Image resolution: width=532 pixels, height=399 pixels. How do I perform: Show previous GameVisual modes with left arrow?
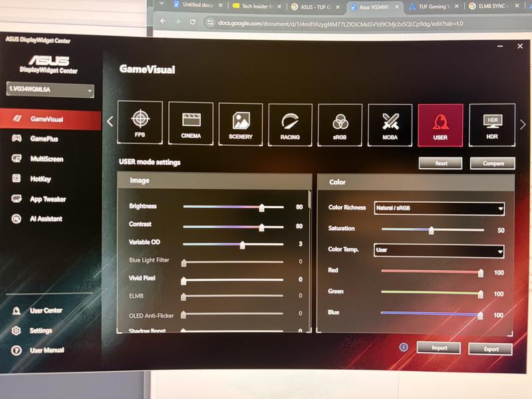point(110,122)
